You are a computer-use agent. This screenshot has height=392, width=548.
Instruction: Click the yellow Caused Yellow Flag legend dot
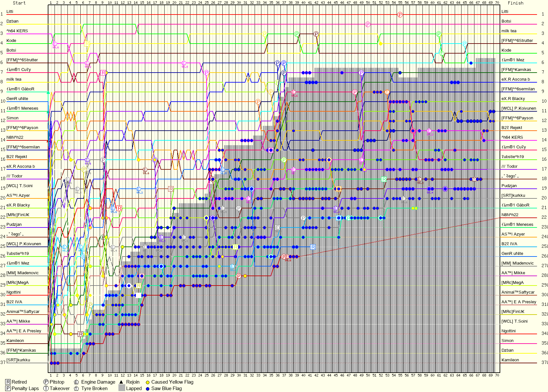pyautogui.click(x=147, y=382)
